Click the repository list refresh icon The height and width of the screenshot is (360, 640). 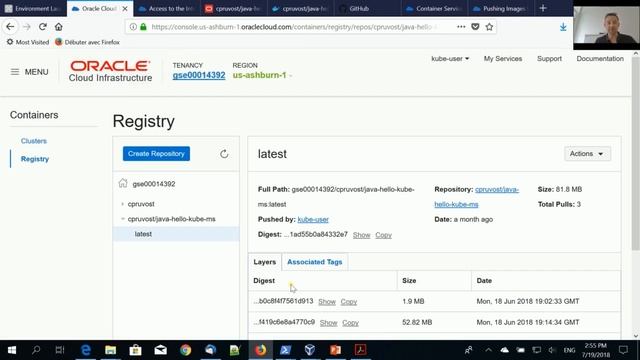pyautogui.click(x=224, y=154)
